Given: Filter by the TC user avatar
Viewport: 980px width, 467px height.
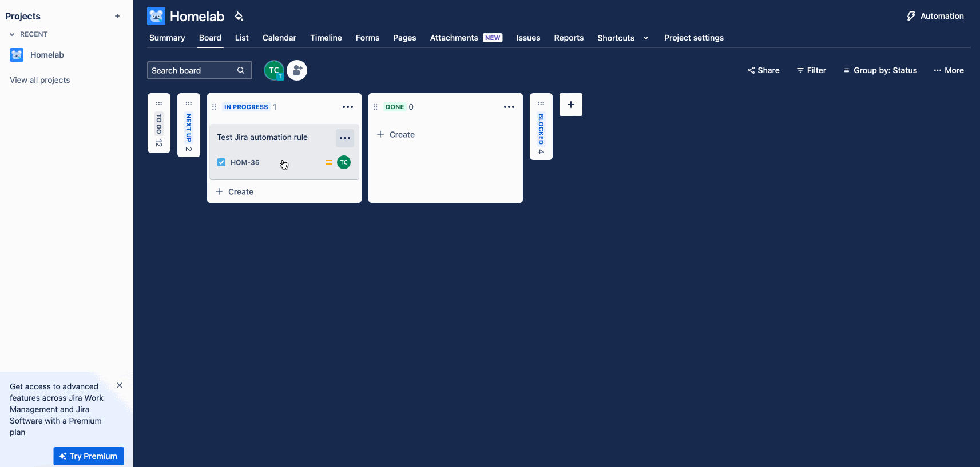Looking at the screenshot, I should tap(274, 70).
